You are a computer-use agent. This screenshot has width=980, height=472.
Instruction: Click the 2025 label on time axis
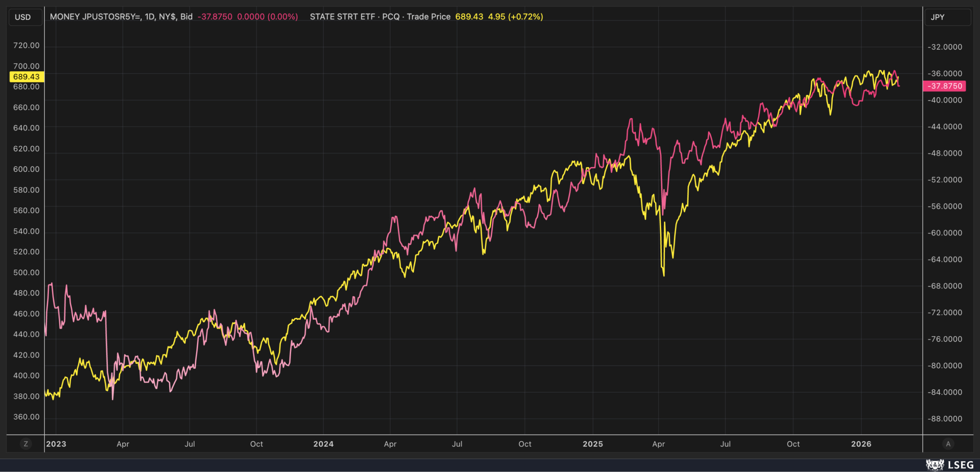[593, 444]
